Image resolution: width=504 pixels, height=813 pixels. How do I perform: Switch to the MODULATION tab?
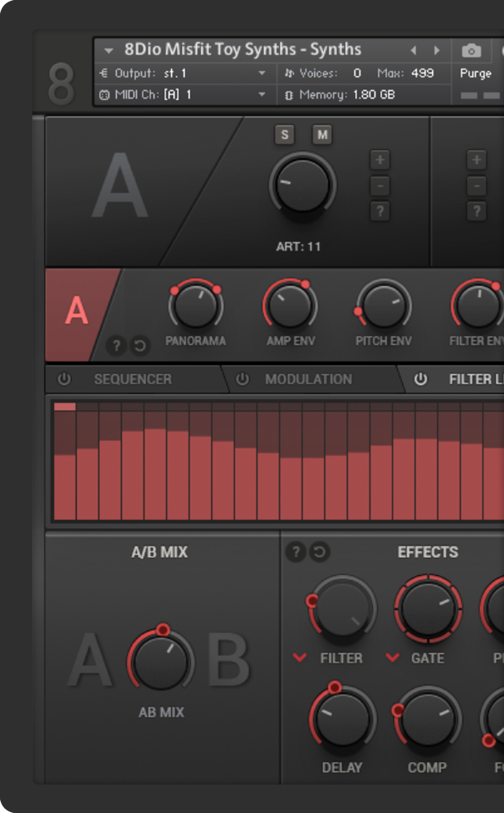click(x=309, y=379)
